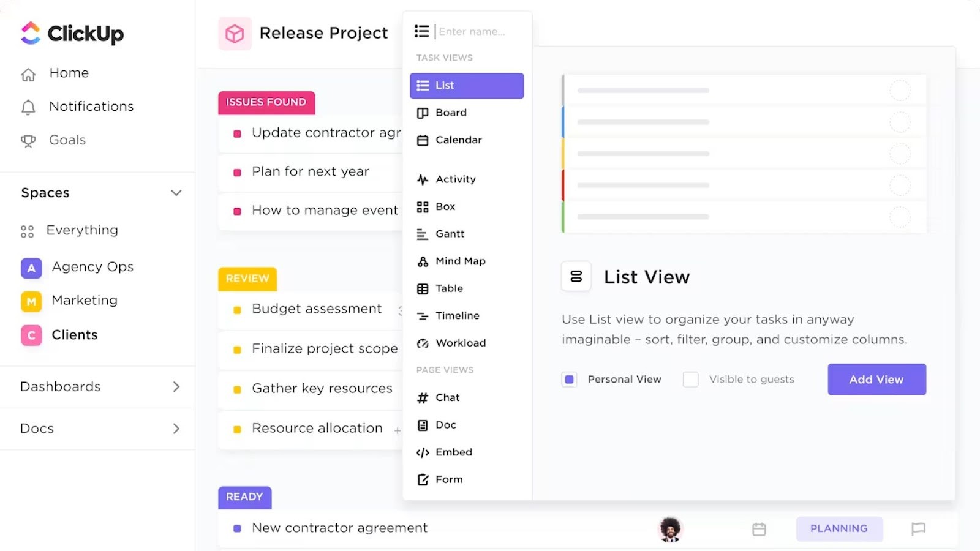Select the Workload view

[x=461, y=343]
